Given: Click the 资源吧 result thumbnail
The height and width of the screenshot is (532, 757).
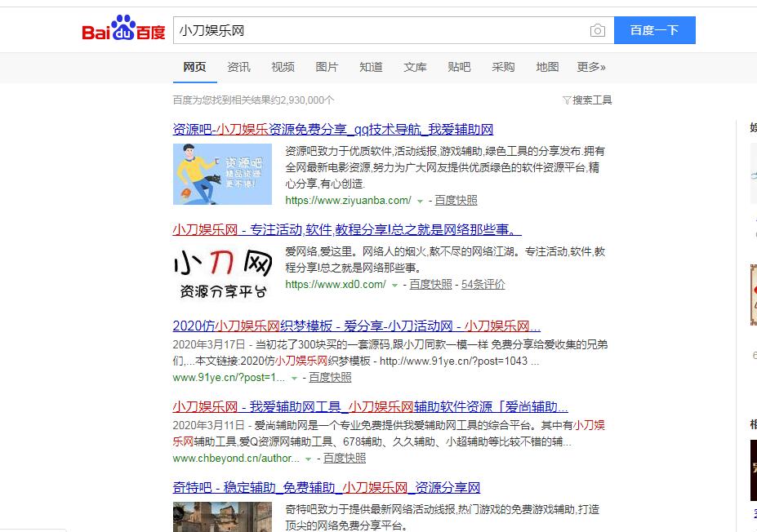Looking at the screenshot, I should point(223,174).
